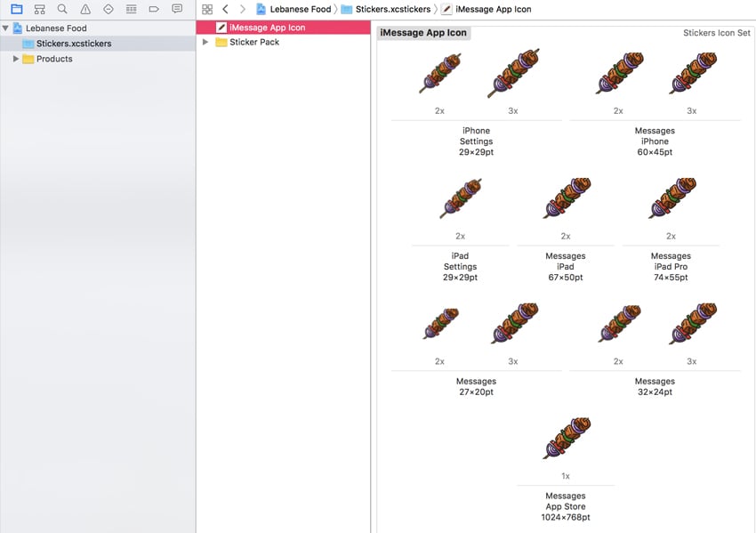Select Messages iPad Pro 74×55pt icon
The image size is (756, 533).
coord(672,198)
